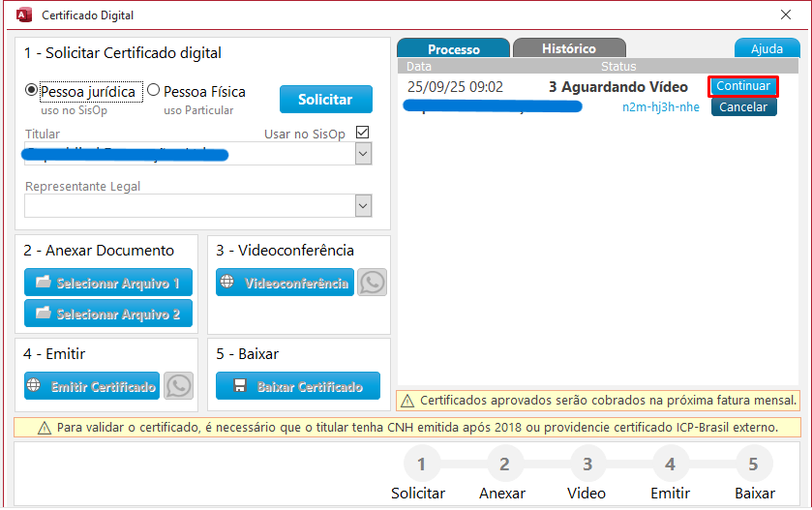Select the Pessoa Física radio option
The width and height of the screenshot is (812, 510).
(x=154, y=92)
